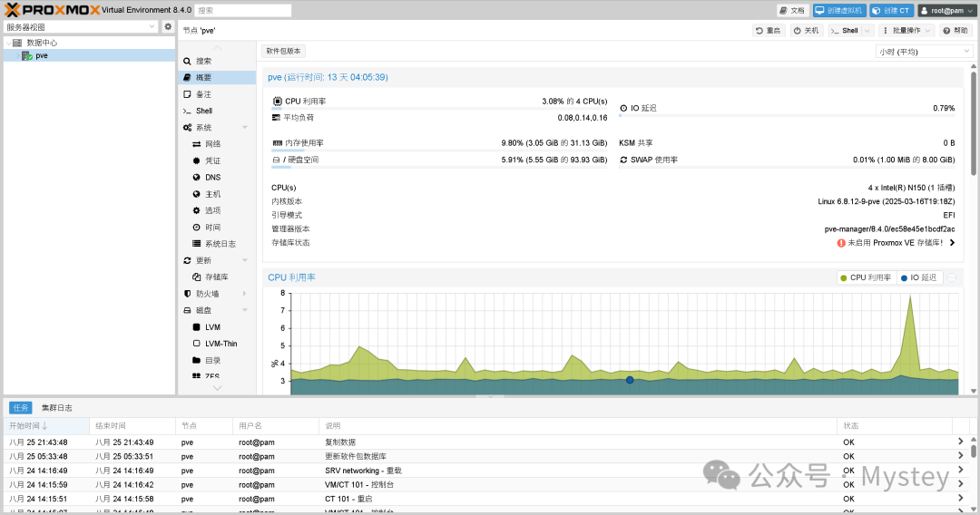This screenshot has width=980, height=515.
Task: Click the blue data point on chart
Action: pos(630,380)
